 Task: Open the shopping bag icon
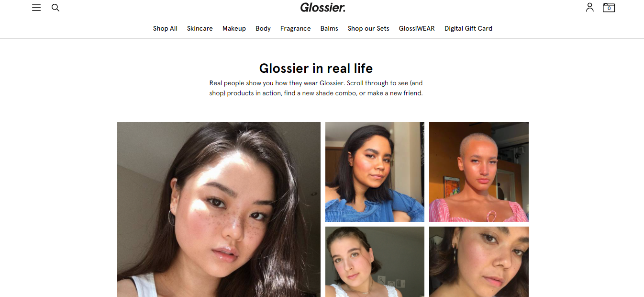click(609, 8)
